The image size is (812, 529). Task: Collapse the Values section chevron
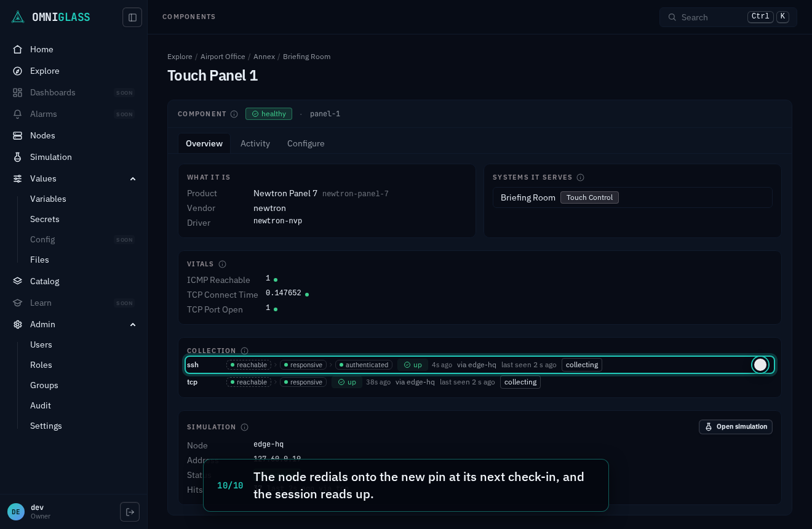(x=132, y=178)
